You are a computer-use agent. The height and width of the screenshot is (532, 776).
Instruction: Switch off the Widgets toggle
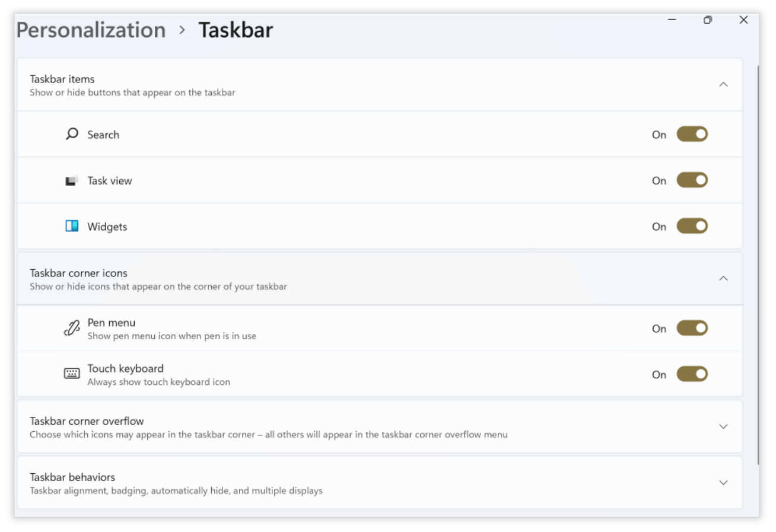click(692, 226)
